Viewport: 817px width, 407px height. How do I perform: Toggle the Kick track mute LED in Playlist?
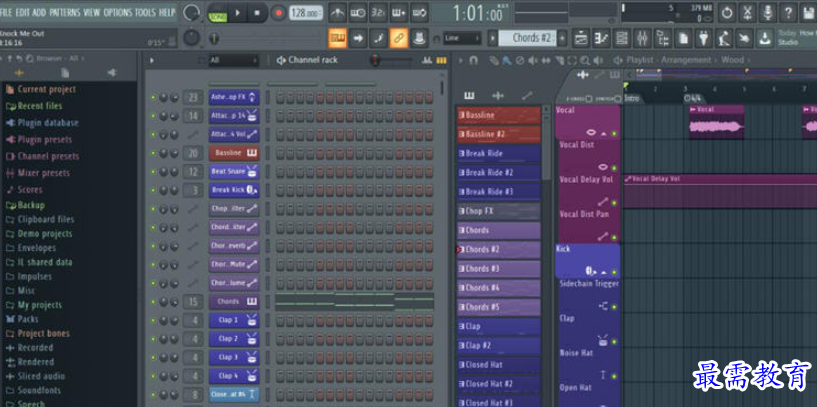click(614, 273)
